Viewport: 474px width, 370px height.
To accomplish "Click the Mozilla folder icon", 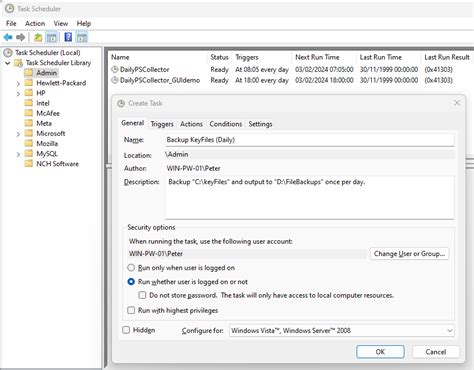I will [x=29, y=143].
